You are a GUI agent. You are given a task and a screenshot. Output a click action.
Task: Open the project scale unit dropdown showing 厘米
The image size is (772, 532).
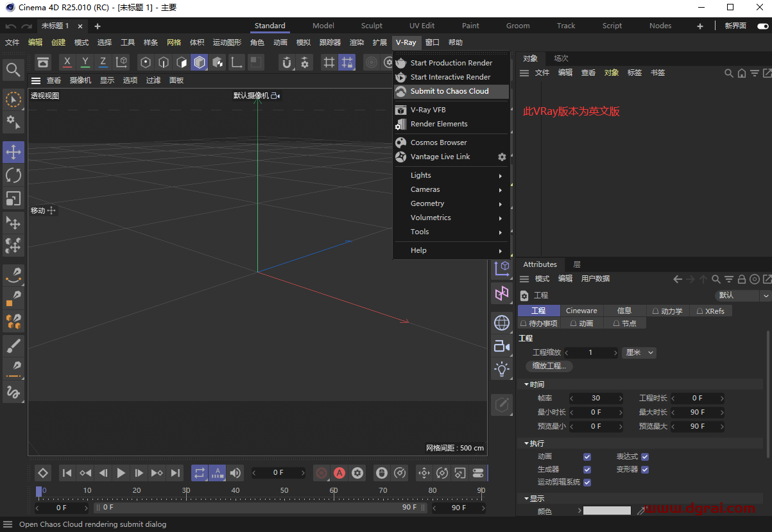639,352
